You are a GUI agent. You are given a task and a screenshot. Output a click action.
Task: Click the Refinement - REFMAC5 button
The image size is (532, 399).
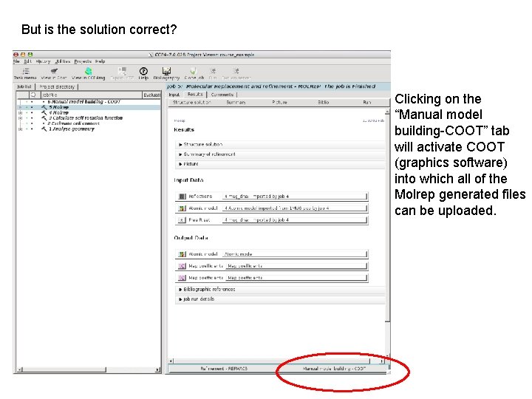coord(224,369)
